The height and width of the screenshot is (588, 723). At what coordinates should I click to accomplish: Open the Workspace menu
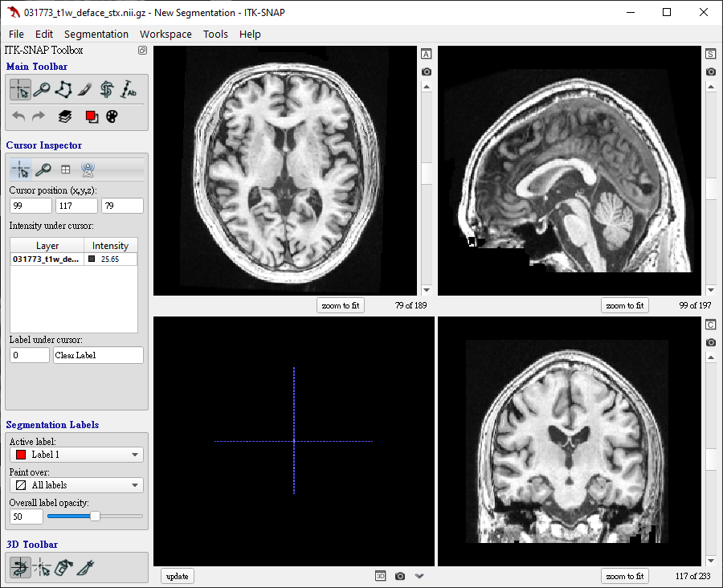click(165, 34)
